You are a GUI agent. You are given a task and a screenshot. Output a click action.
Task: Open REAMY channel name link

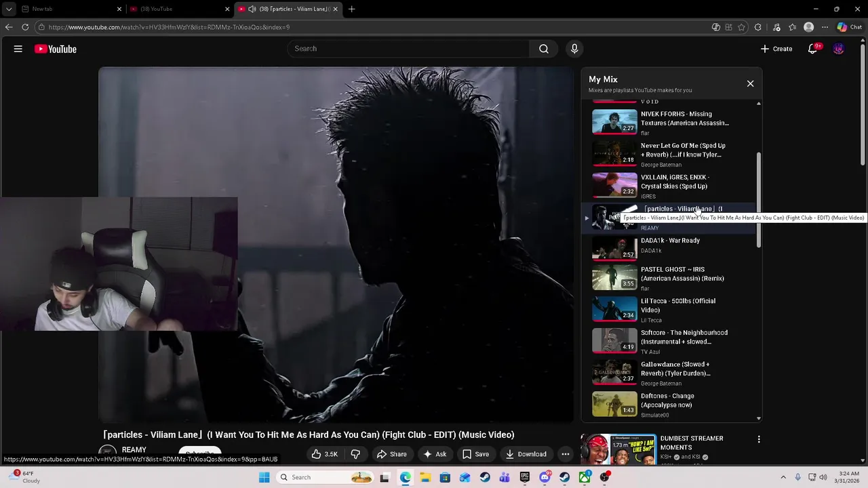point(134,450)
